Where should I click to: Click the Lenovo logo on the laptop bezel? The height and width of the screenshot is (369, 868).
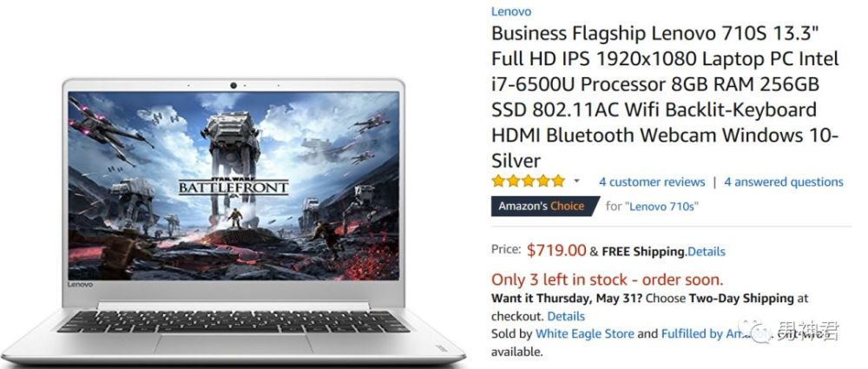(80, 284)
